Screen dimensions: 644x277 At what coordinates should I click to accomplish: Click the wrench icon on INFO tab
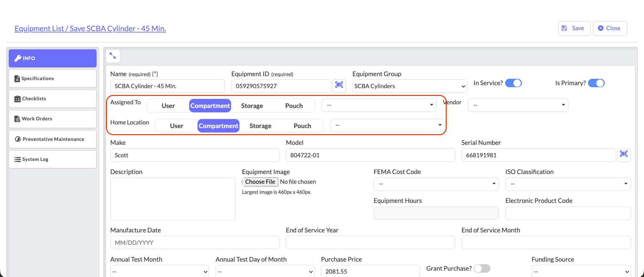coord(18,58)
